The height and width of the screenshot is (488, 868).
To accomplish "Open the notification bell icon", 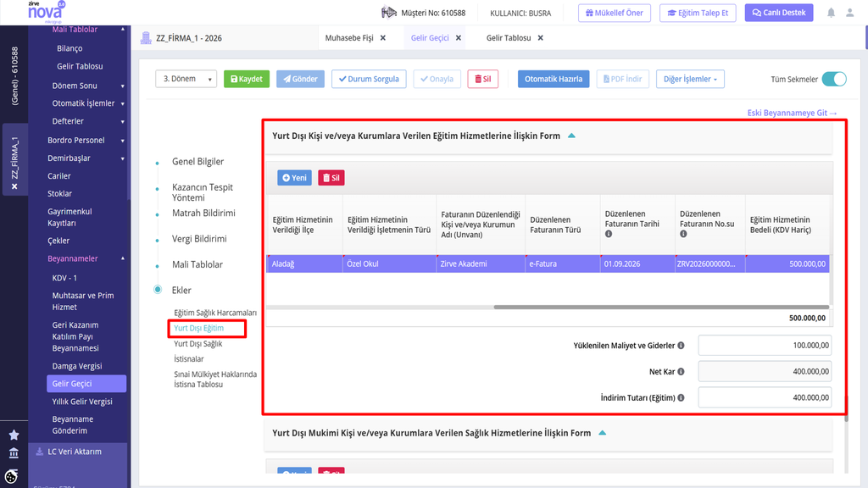I will click(831, 13).
